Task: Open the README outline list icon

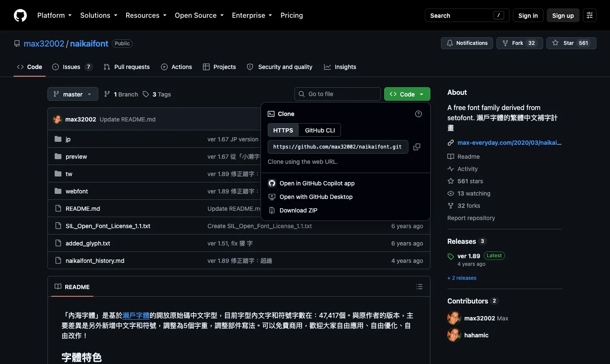Action: pyautogui.click(x=419, y=287)
